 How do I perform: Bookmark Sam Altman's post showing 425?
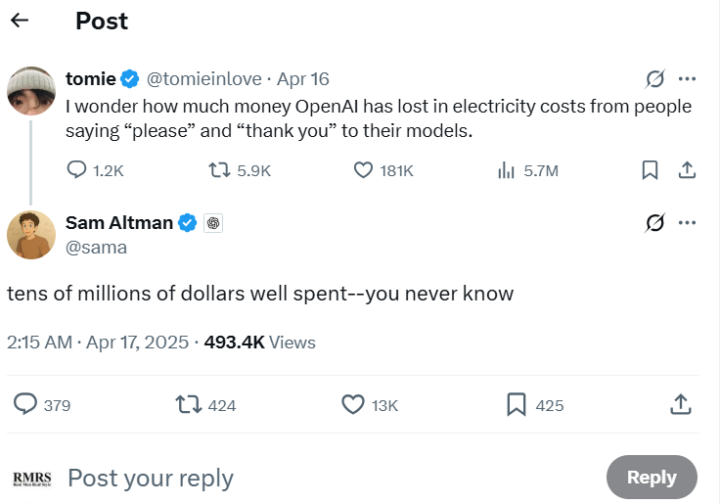(x=517, y=404)
